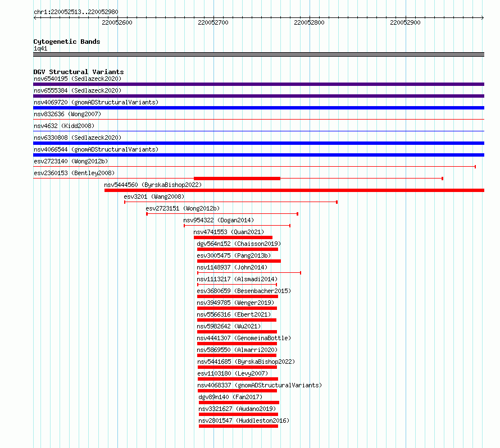Select the nsv1113217 (Alsmadi2014) label
The image size is (500, 448).
[237, 279]
